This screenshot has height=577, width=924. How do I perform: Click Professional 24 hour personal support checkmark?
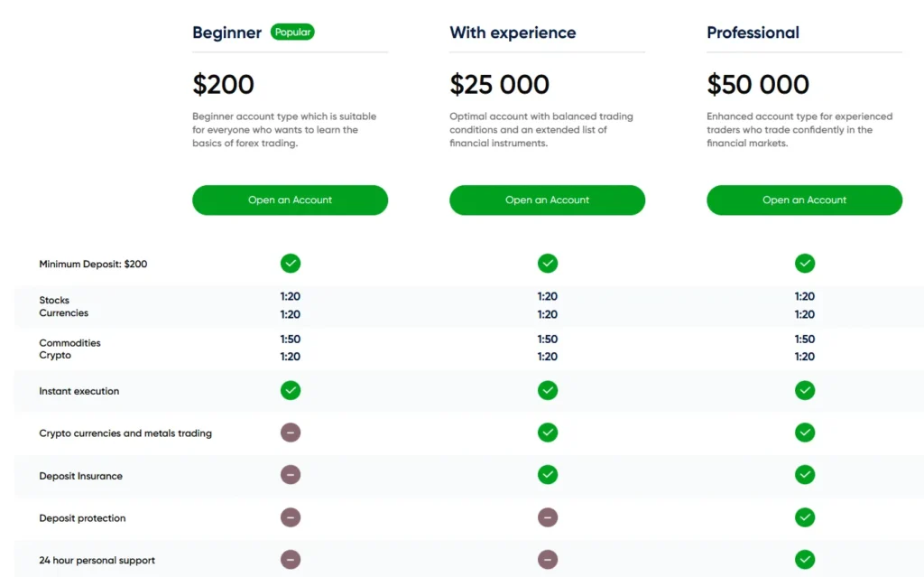point(805,560)
